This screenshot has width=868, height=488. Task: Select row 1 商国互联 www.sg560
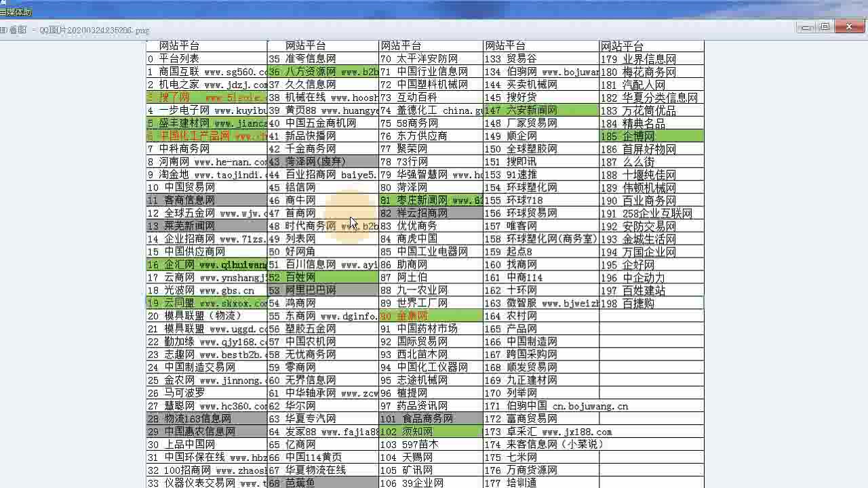pos(207,72)
